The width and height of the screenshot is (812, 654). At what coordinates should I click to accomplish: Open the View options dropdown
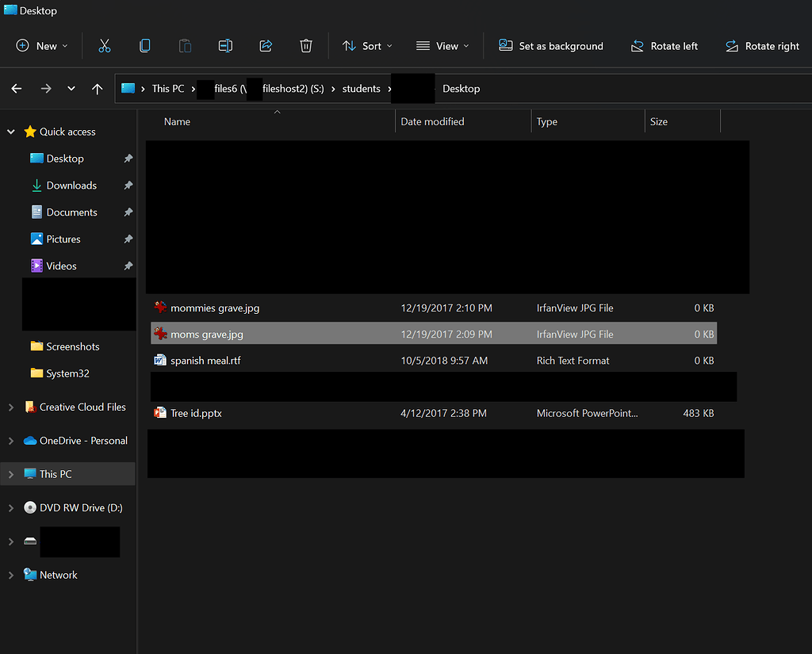click(442, 45)
